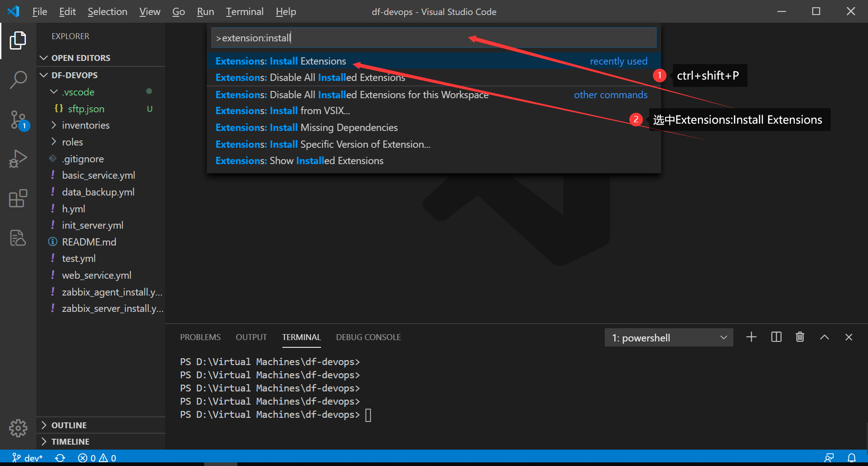The image size is (868, 466).
Task: Select 'Extensions: Install from VSIX' command
Action: 282,110
